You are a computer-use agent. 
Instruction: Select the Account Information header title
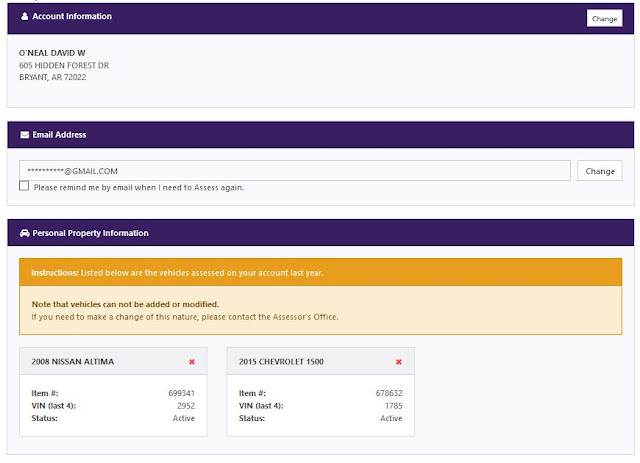tap(72, 16)
